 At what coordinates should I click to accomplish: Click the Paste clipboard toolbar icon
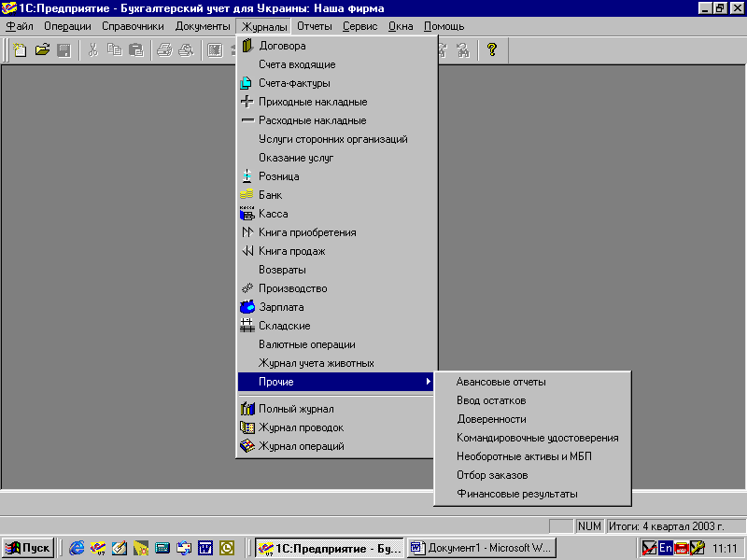point(136,49)
